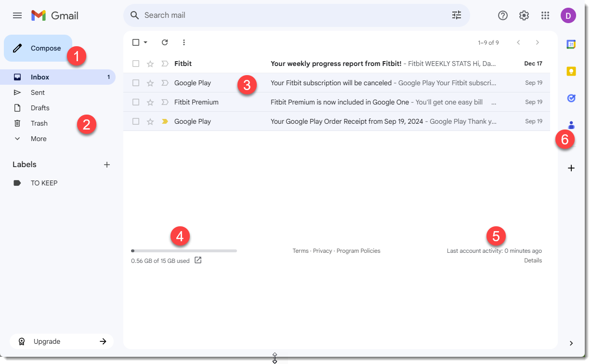Click the storage usage progress bar
The height and width of the screenshot is (364, 592).
184,251
